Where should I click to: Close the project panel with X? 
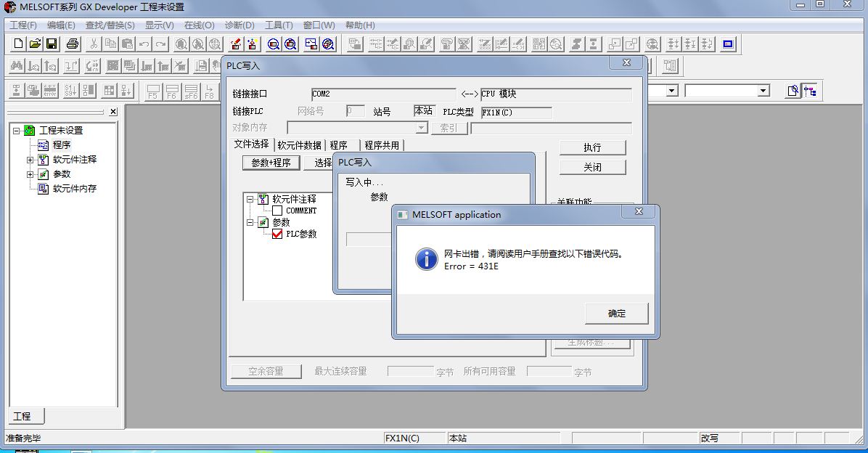click(113, 112)
